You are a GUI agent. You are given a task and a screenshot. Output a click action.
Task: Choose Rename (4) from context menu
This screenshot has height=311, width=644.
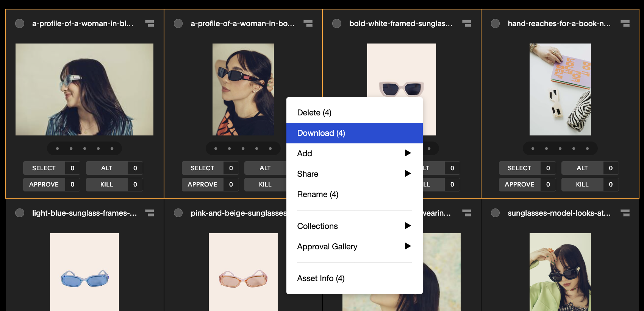pos(354,194)
